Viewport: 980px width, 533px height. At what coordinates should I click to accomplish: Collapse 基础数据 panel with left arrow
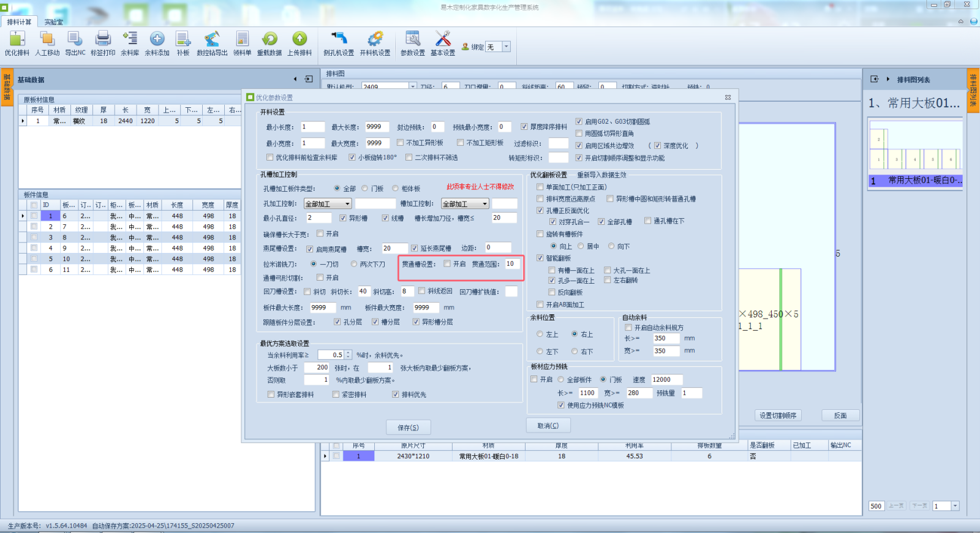(x=295, y=79)
